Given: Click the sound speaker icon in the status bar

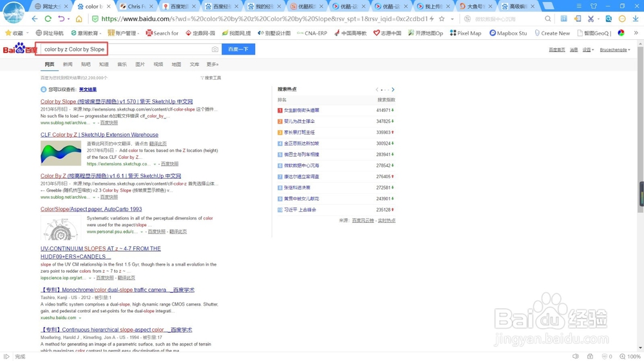Looking at the screenshot, I should (575, 356).
